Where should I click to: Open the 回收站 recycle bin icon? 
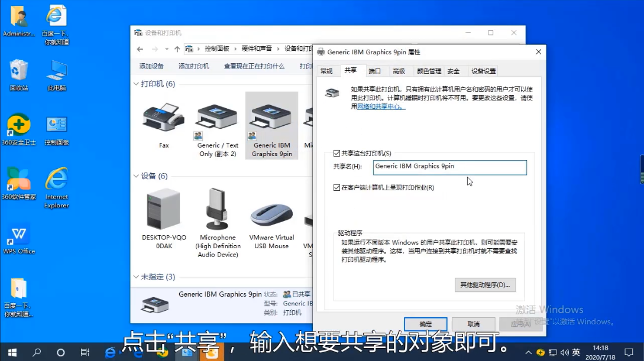click(19, 71)
